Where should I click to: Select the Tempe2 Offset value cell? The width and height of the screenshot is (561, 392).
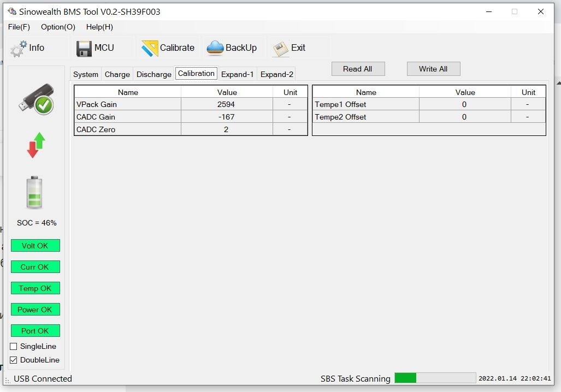[x=465, y=117]
